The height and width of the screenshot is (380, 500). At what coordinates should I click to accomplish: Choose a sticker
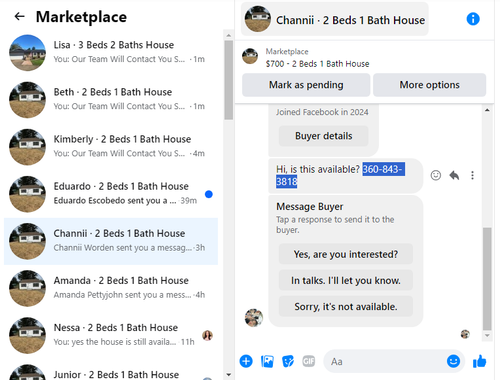point(288,361)
